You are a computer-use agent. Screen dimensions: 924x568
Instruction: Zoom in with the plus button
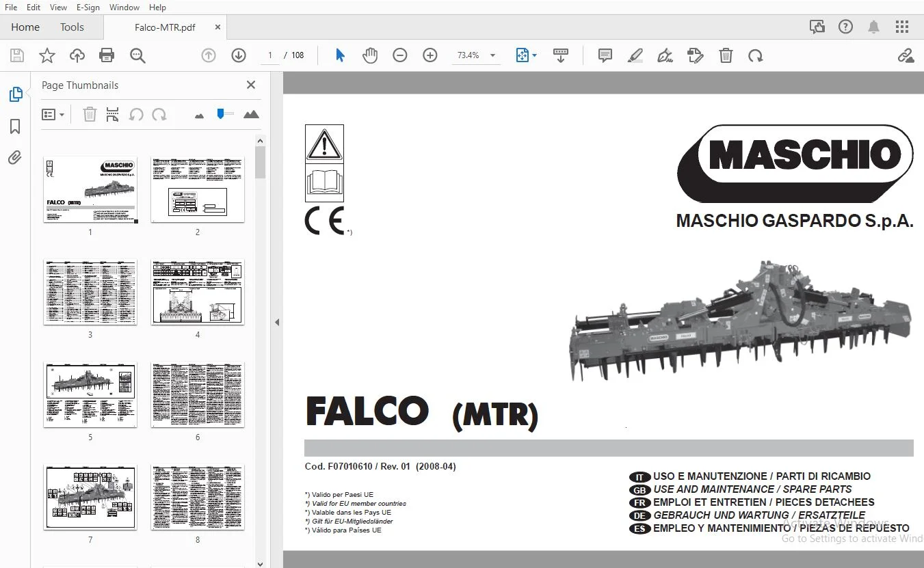pyautogui.click(x=430, y=55)
